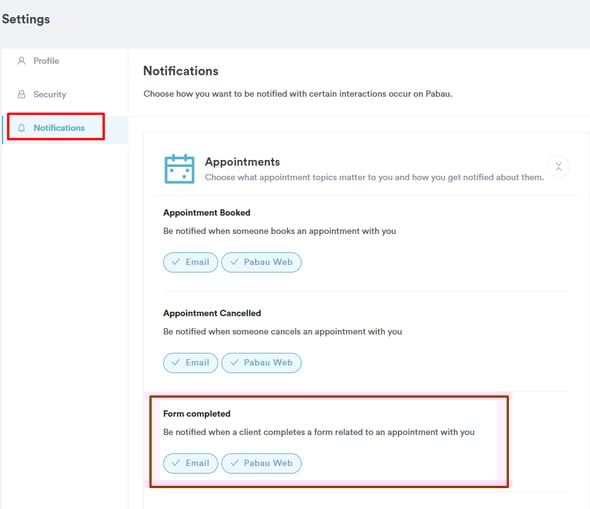The width and height of the screenshot is (590, 509).
Task: Collapse the Appointments section chevron
Action: pyautogui.click(x=558, y=166)
